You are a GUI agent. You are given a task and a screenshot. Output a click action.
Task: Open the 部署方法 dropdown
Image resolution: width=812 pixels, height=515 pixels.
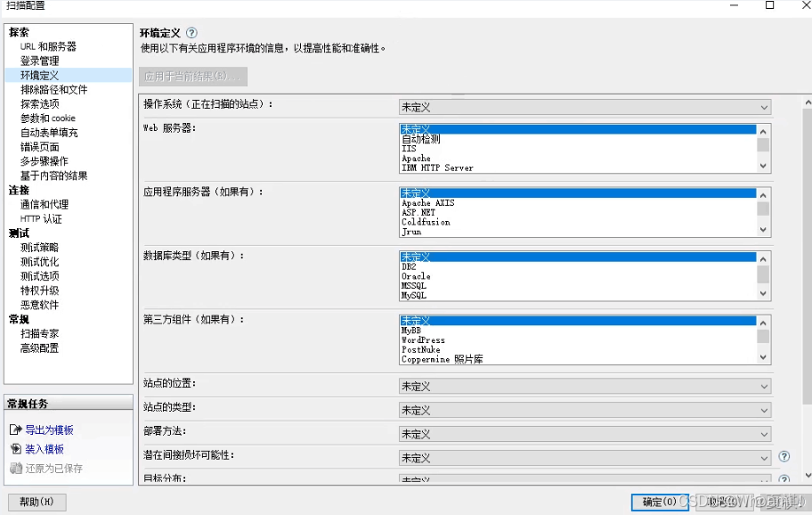click(585, 434)
